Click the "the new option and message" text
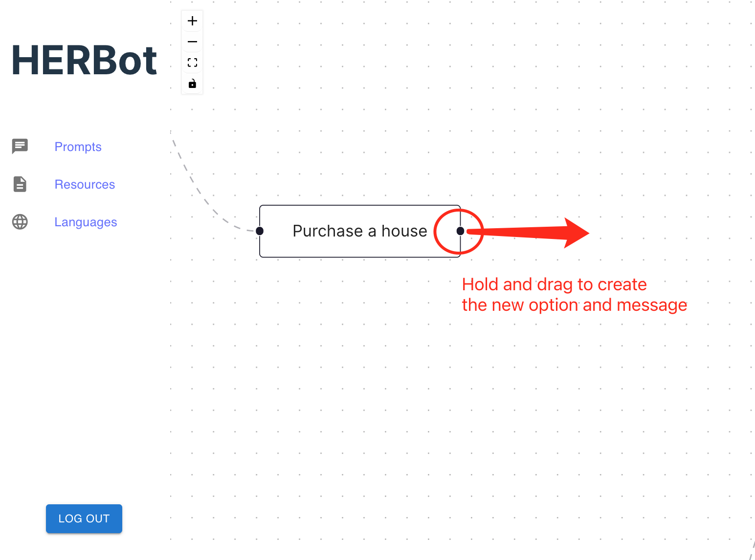Screen dimensions: 755x560 [x=574, y=305]
